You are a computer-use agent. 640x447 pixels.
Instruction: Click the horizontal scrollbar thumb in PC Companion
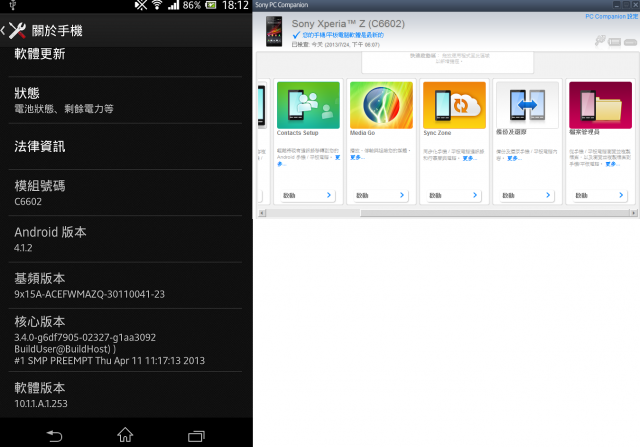coord(495,213)
